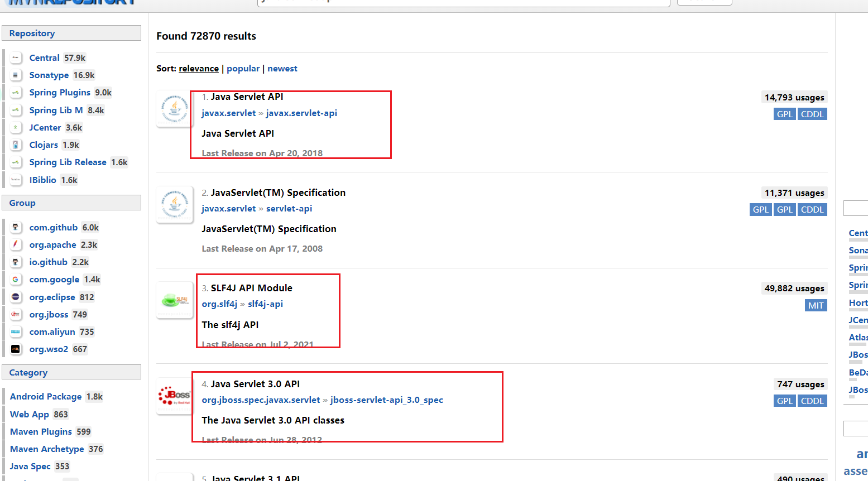Click the 49,882 usages badge
This screenshot has width=868, height=481.
coord(794,288)
